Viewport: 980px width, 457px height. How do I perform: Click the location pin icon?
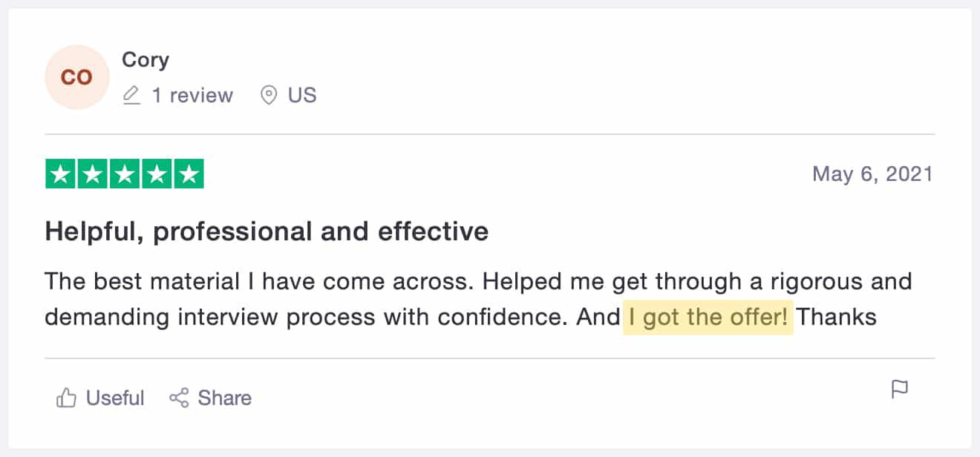[x=269, y=96]
